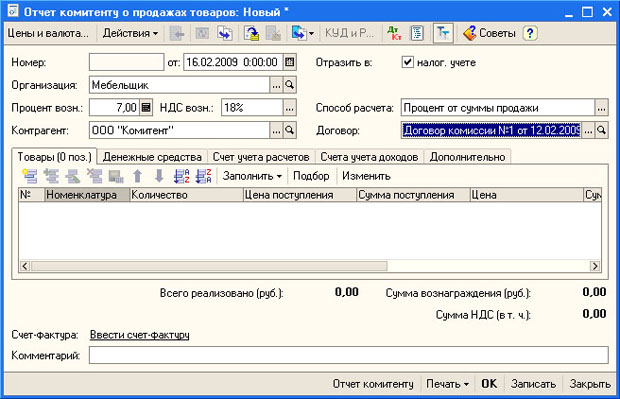Click the Номенклатура column header
Screen dimensions: 620x399
point(87,195)
